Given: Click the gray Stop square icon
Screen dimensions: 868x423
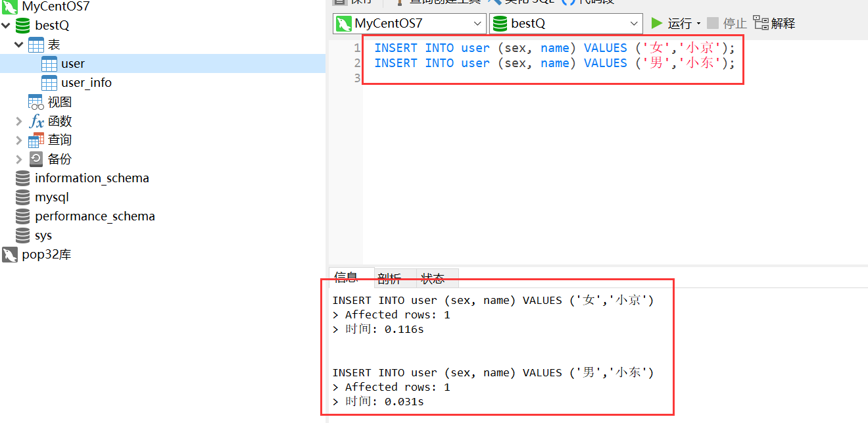Looking at the screenshot, I should [713, 23].
